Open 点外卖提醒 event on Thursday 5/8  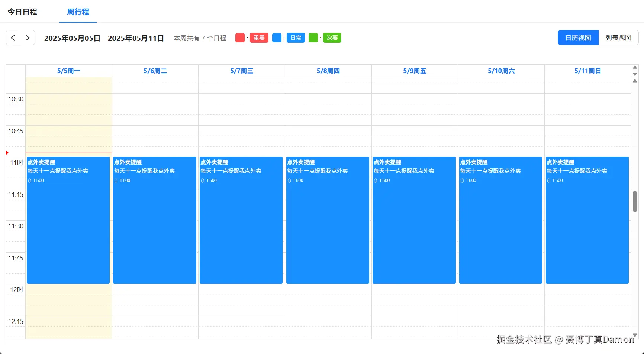(328, 220)
